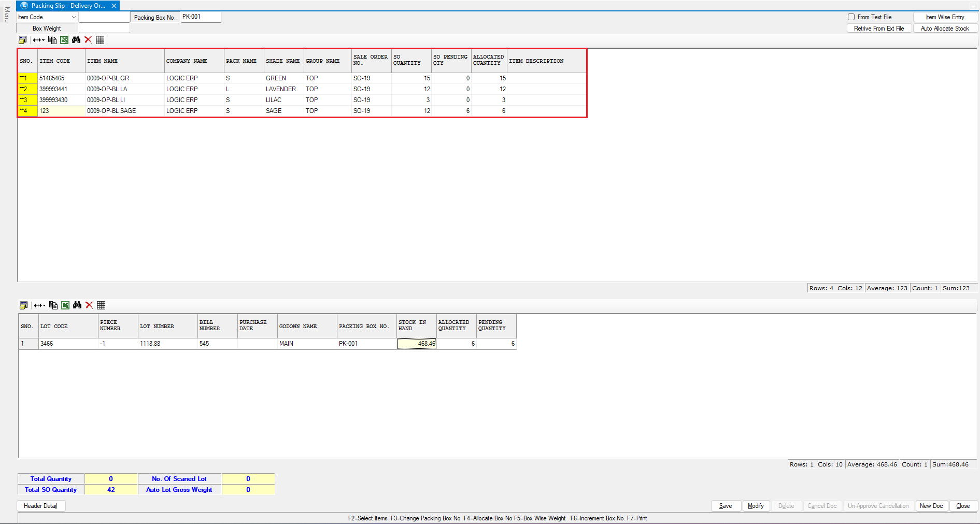
Task: Click the Excel export icon in the upper grid toolbar
Action: point(64,40)
